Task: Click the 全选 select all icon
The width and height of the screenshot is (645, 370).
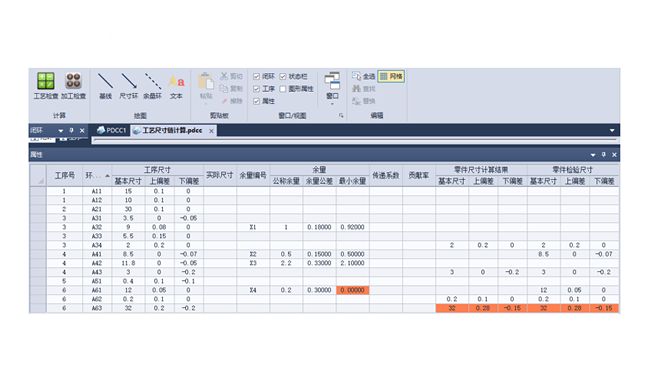Action: point(356,76)
